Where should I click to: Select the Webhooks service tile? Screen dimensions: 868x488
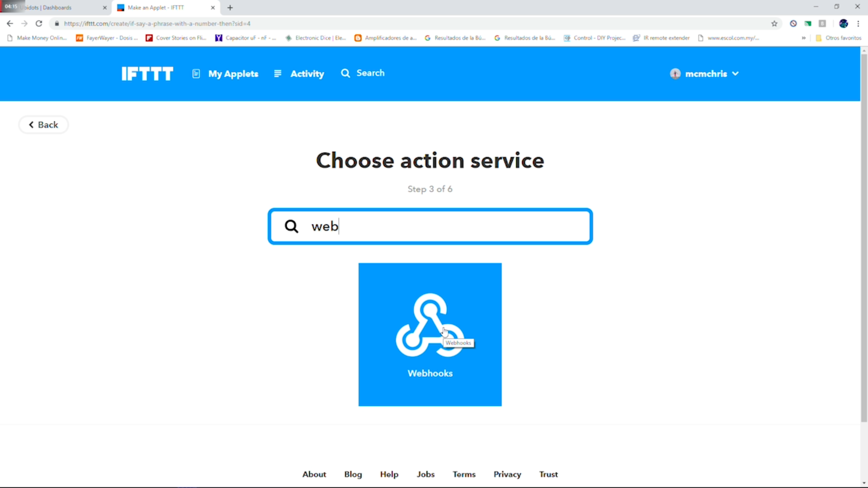[x=430, y=334]
